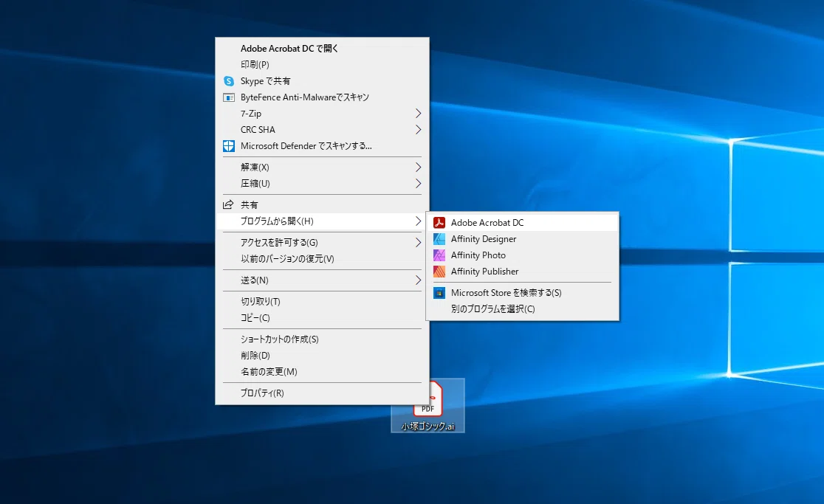Viewport: 824px width, 504px height.
Task: Select 名前の変更(M) menu entry
Action: tap(322, 372)
